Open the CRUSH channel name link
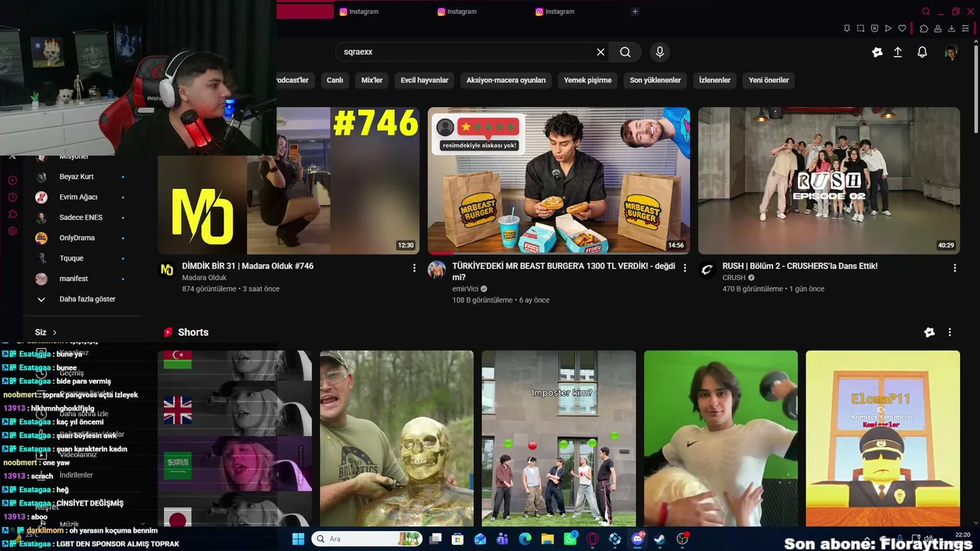This screenshot has height=551, width=980. click(x=734, y=278)
